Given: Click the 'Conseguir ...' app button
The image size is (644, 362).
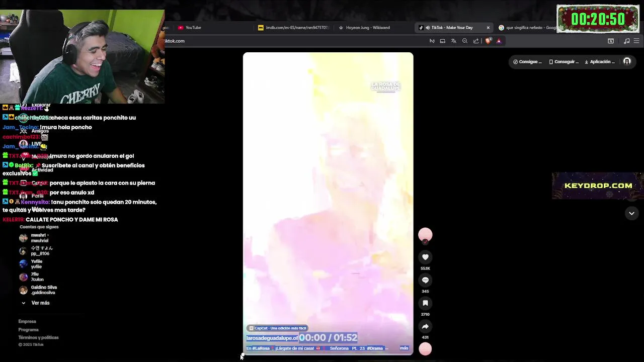Looking at the screenshot, I should pos(563,62).
